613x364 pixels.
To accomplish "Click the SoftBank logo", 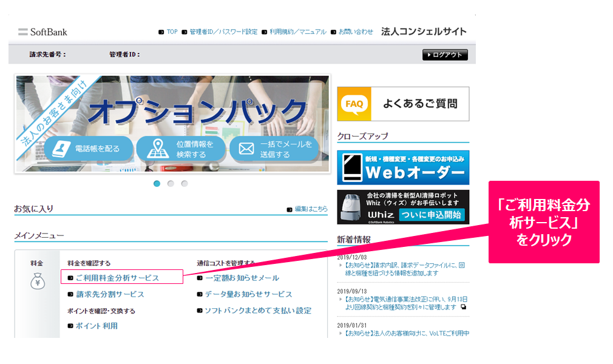I will click(x=42, y=32).
